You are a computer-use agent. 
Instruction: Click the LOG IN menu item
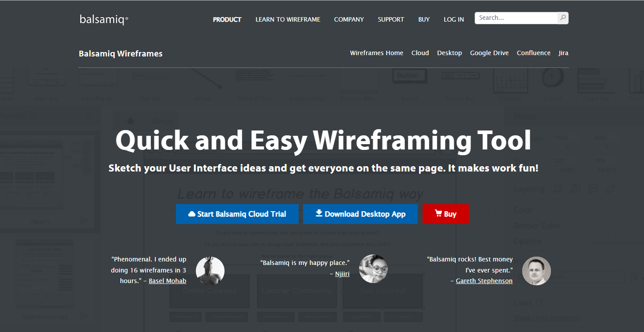click(x=454, y=19)
